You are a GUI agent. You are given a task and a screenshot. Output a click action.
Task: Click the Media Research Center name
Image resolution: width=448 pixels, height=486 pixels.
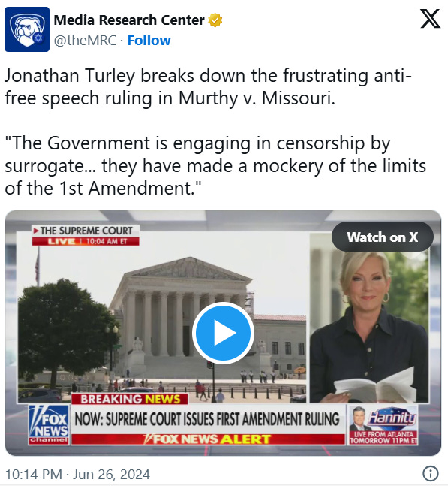pos(129,20)
